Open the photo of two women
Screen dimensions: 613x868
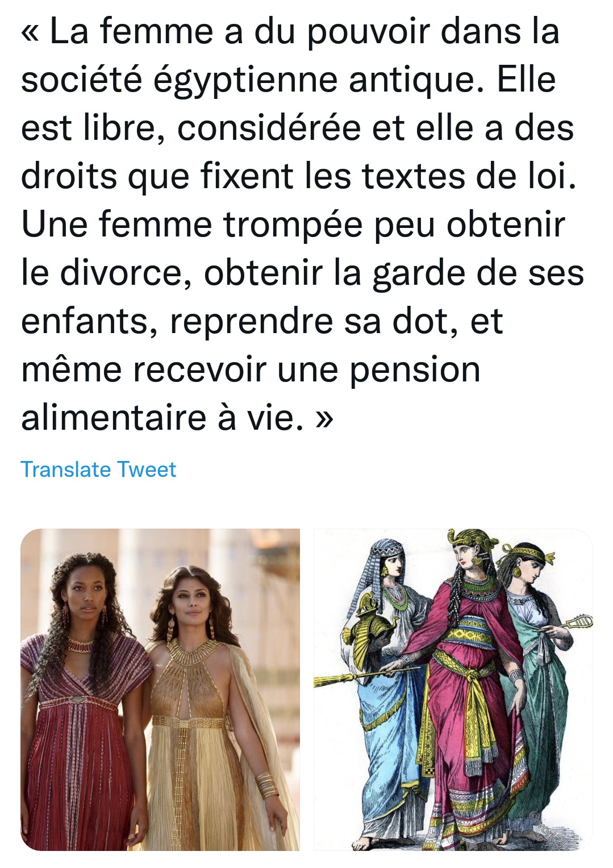160,690
